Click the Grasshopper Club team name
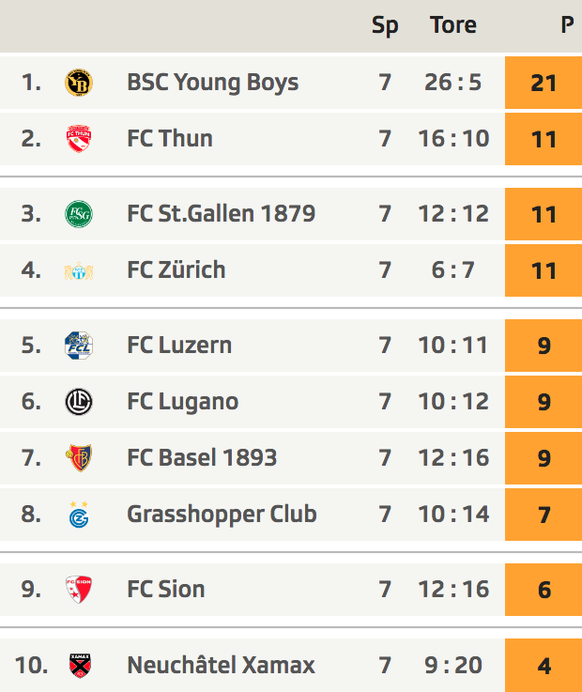 (222, 515)
